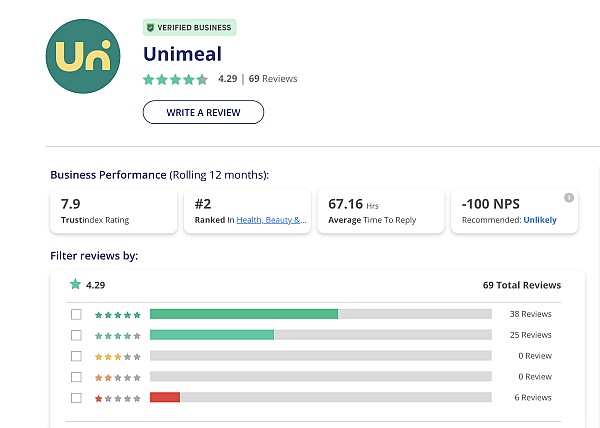This screenshot has height=428, width=600.
Task: Click the red one-star progress bar
Action: [x=165, y=398]
